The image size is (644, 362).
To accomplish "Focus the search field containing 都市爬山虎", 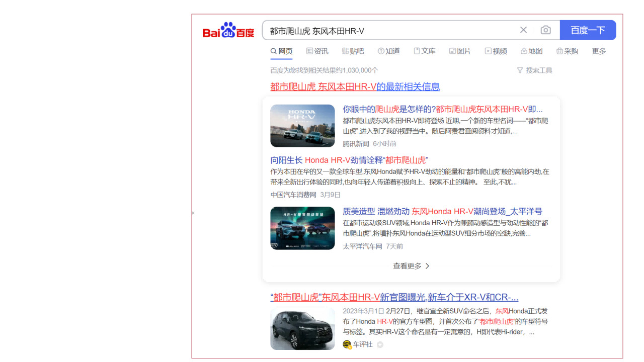I will (x=390, y=30).
